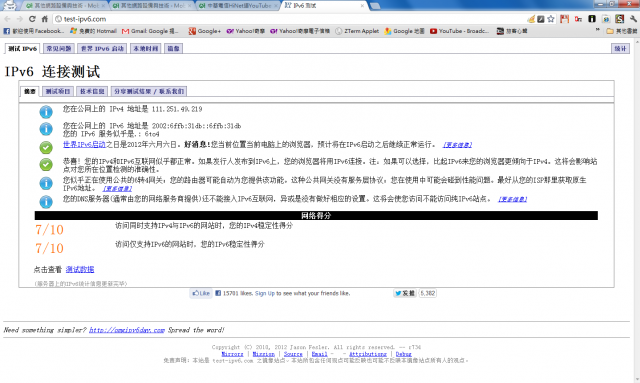This screenshot has width=640, height=383.
Task: Click the Mission footer link
Action: [x=263, y=354]
